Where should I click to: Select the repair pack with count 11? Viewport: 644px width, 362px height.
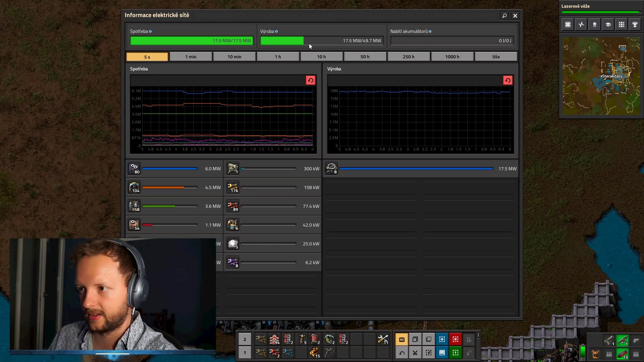tap(383, 339)
